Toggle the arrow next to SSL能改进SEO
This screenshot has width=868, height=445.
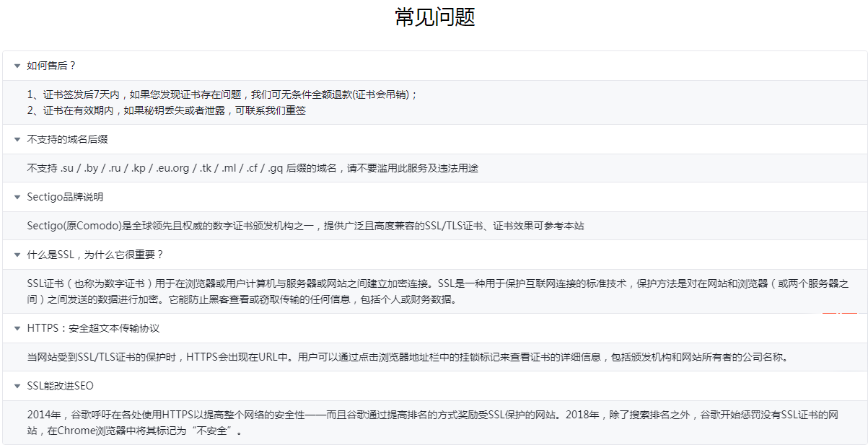pos(17,386)
